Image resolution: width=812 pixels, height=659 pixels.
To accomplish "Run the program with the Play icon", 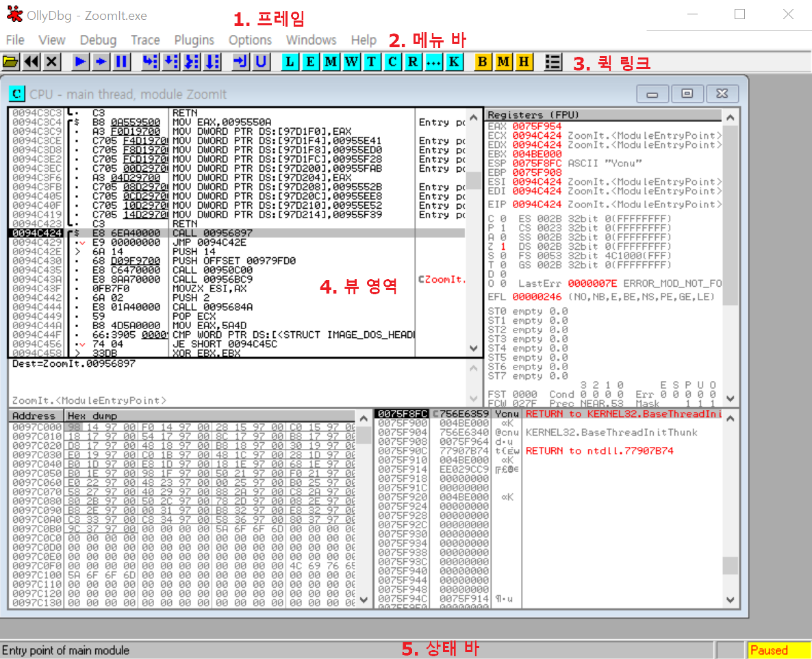I will (x=80, y=62).
